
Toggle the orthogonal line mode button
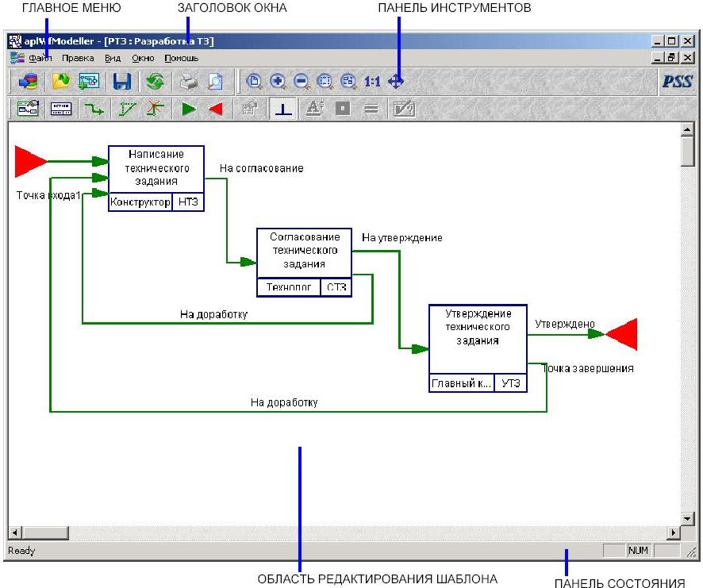(284, 110)
